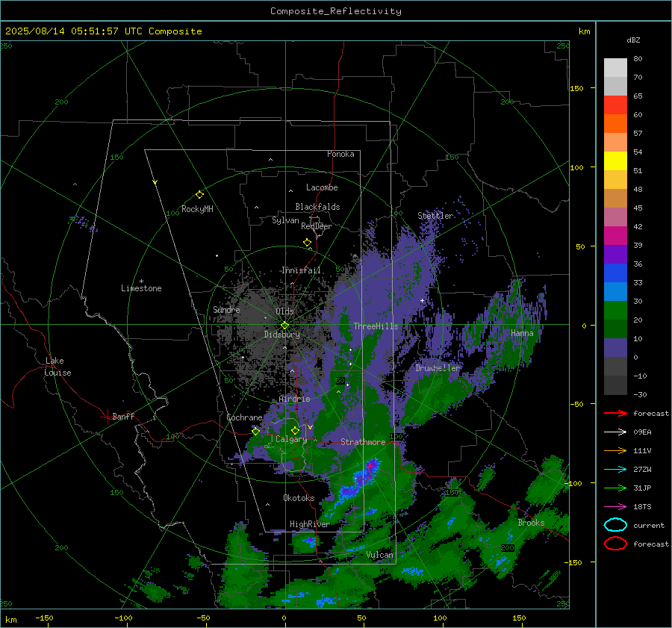Image resolution: width=672 pixels, height=628 pixels.
Task: Click the orange 111V arrow legend icon
Action: coord(615,450)
